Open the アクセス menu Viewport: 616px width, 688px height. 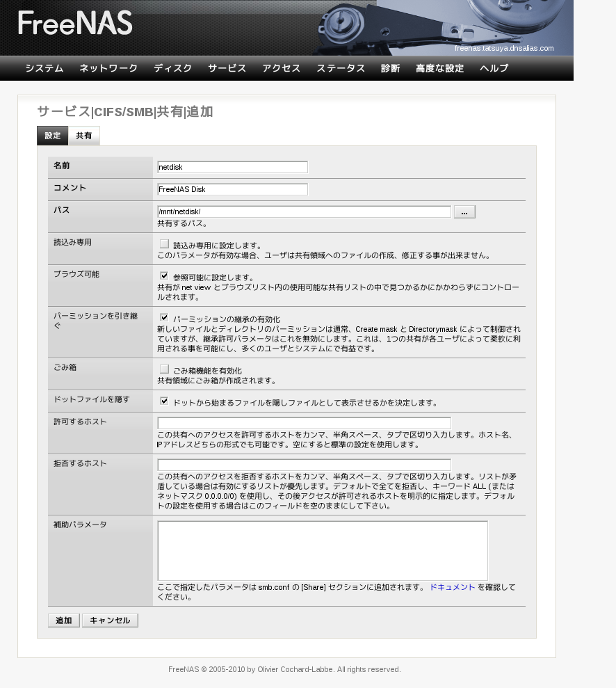click(282, 68)
